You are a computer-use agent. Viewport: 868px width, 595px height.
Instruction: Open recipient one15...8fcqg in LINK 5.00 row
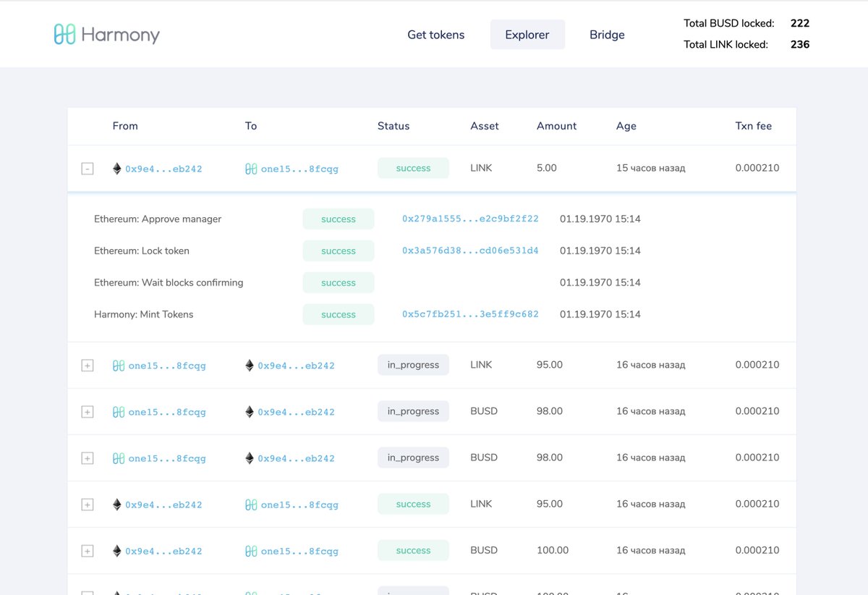pyautogui.click(x=299, y=169)
